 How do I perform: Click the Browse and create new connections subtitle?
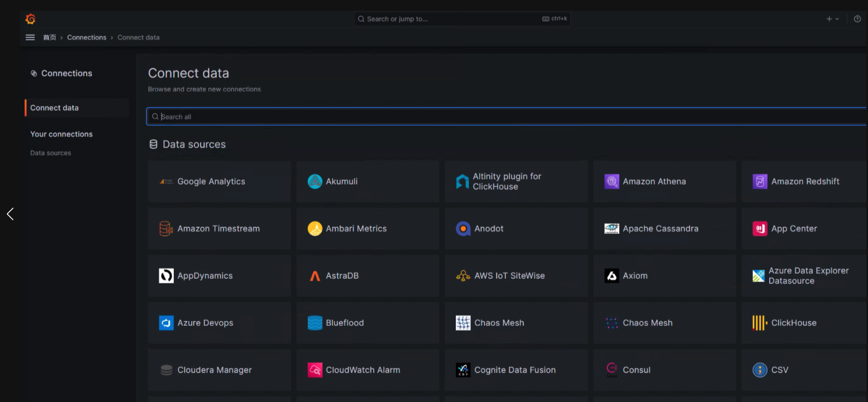pos(204,89)
